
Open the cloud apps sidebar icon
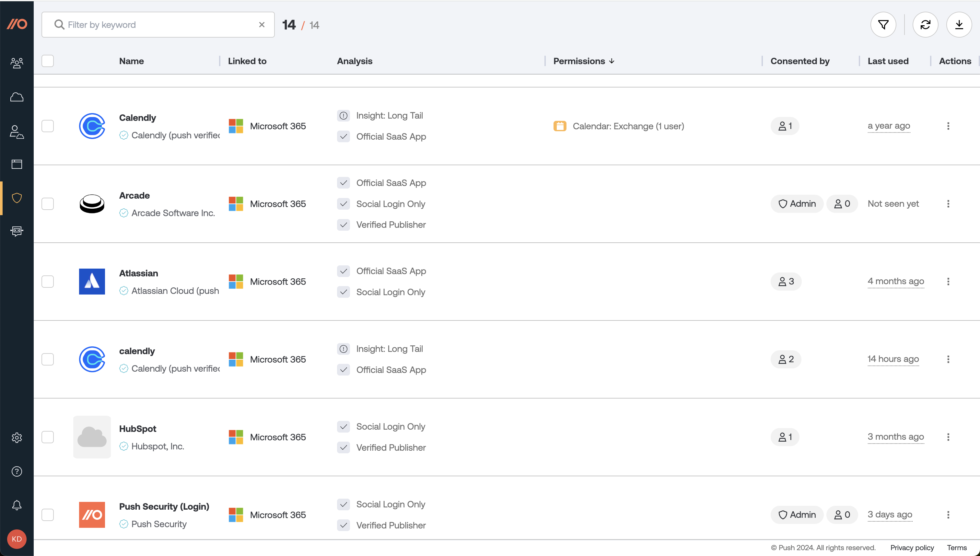coord(17,97)
